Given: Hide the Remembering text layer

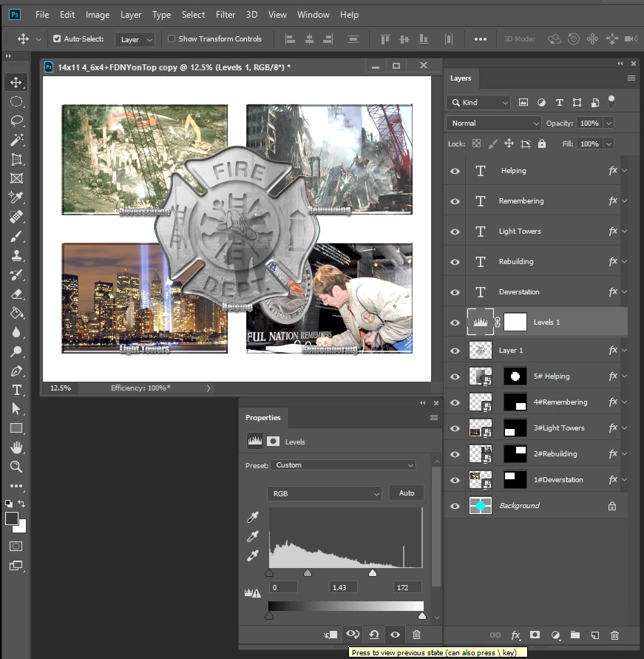Looking at the screenshot, I should click(455, 201).
